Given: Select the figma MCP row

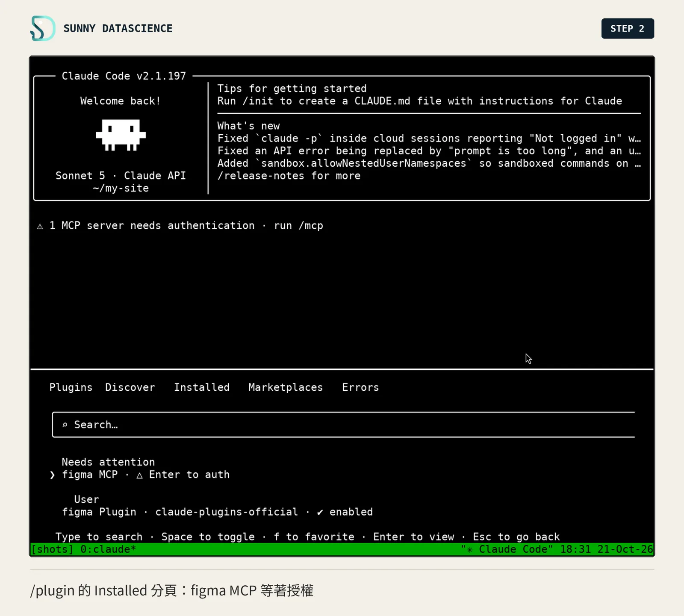Looking at the screenshot, I should 140,475.
